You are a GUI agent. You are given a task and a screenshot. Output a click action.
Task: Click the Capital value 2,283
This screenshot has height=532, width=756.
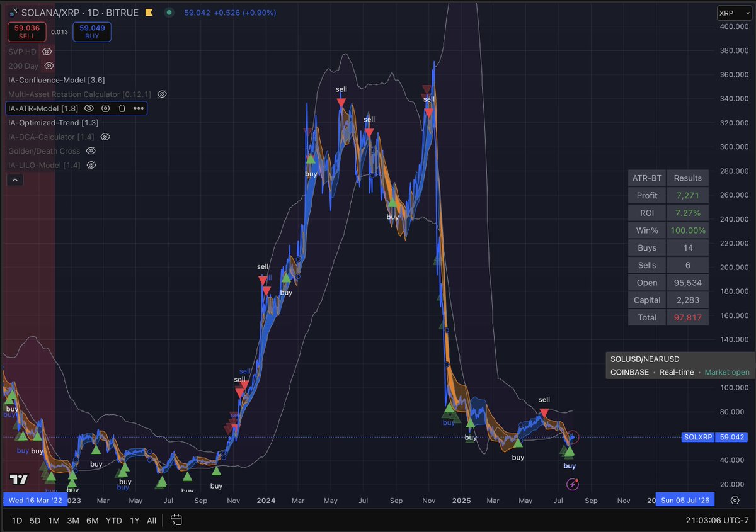(x=687, y=300)
